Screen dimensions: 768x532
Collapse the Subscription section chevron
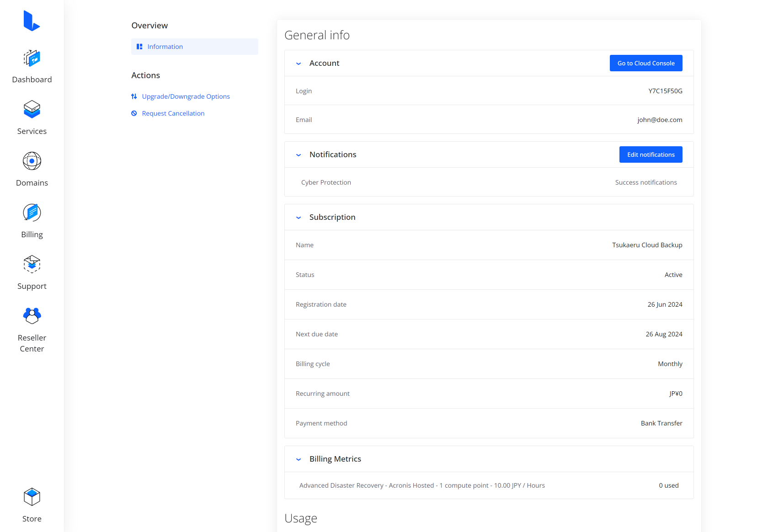point(299,218)
